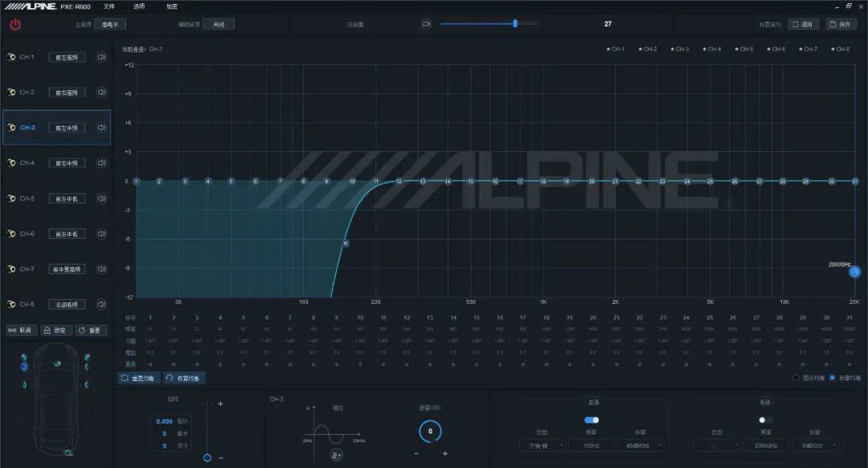The width and height of the screenshot is (868, 468).
Task: Open the first menu (文件) in menu bar
Action: [109, 6]
